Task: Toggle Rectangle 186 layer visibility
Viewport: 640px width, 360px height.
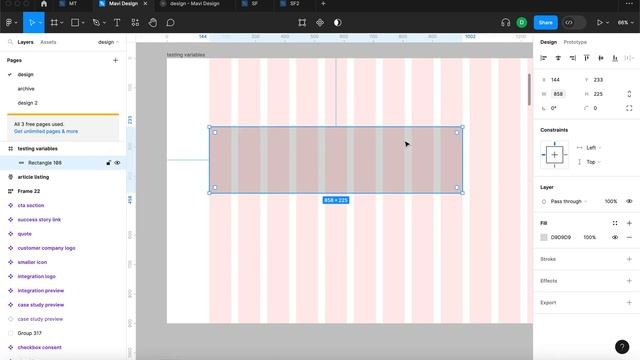Action: coord(117,163)
